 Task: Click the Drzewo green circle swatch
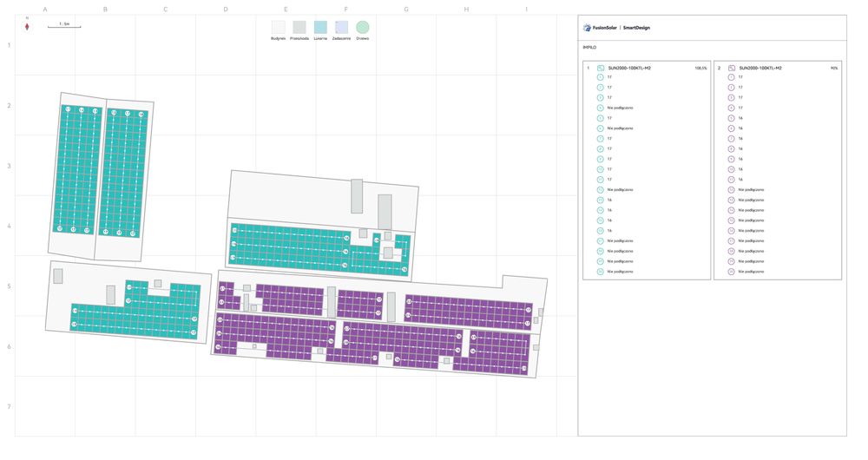pyautogui.click(x=363, y=27)
